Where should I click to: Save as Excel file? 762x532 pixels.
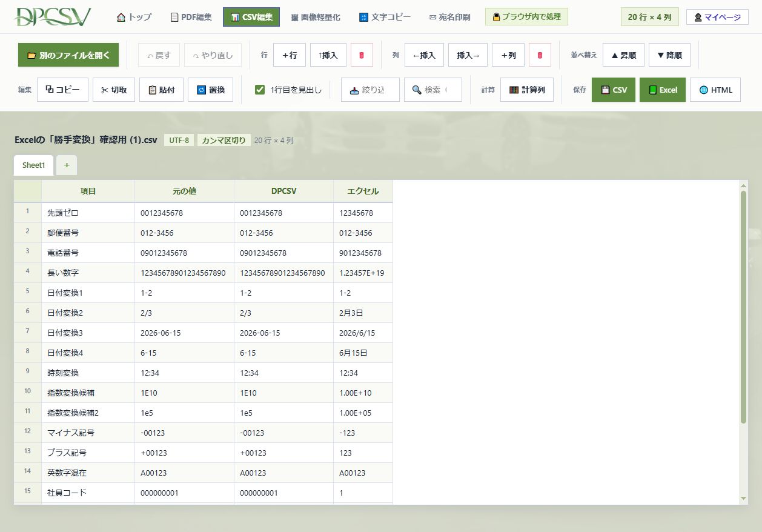(x=663, y=90)
